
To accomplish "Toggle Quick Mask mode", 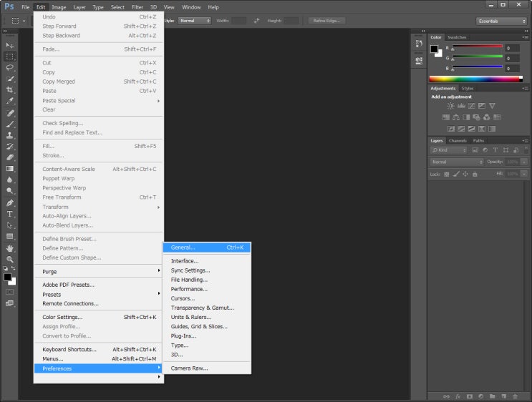I will [x=10, y=292].
